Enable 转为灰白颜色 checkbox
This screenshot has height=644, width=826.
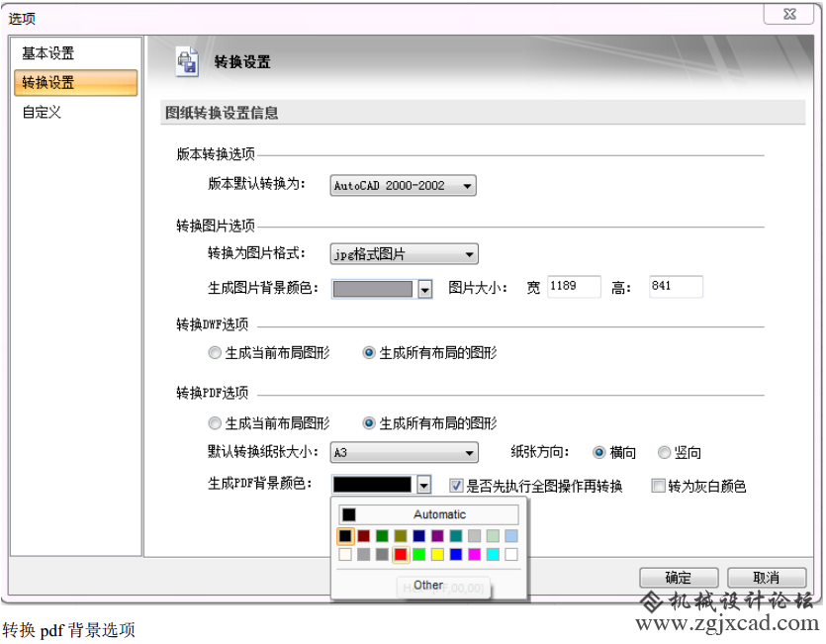(658, 486)
